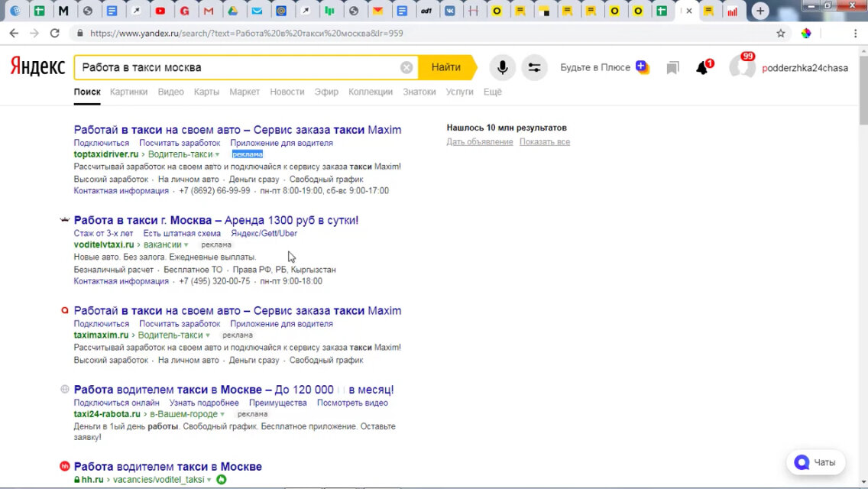Click the Яндекс/Gett/Uber sitelink
This screenshot has height=489, width=868.
coord(264,233)
